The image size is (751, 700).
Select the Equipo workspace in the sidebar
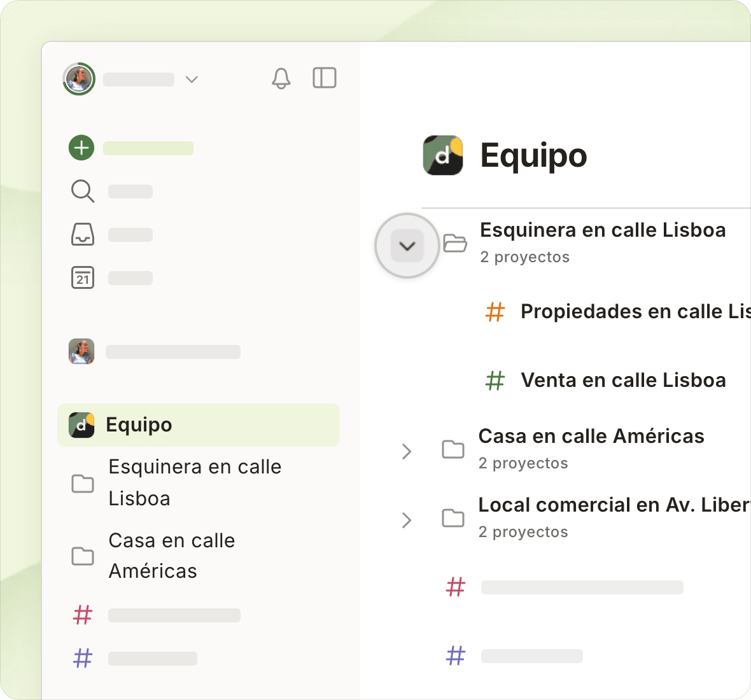(199, 425)
